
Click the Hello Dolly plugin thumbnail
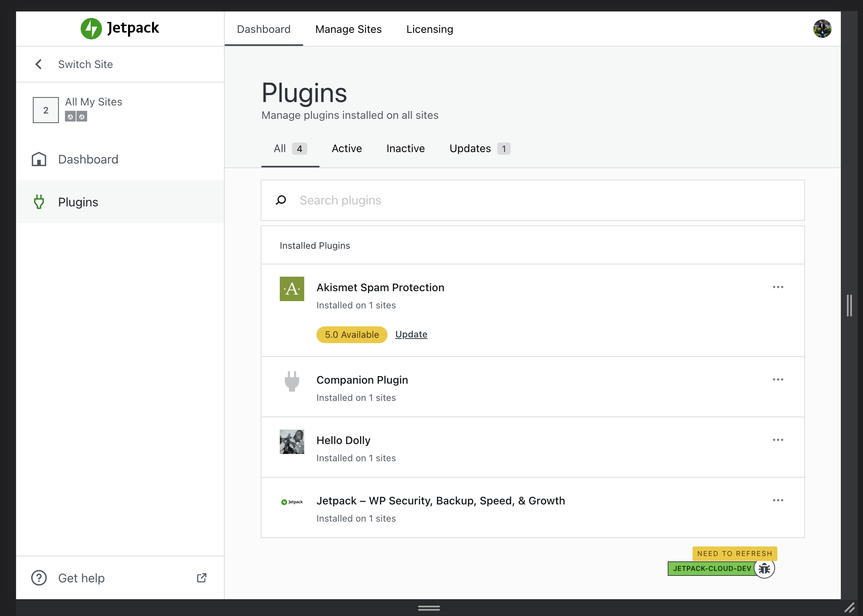pyautogui.click(x=292, y=442)
